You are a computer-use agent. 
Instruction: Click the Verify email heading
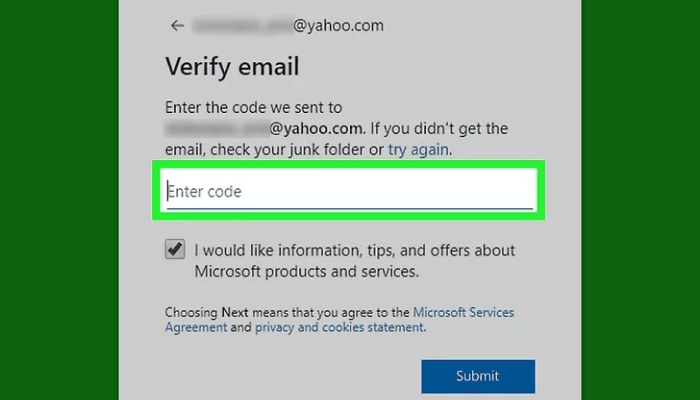tap(232, 68)
